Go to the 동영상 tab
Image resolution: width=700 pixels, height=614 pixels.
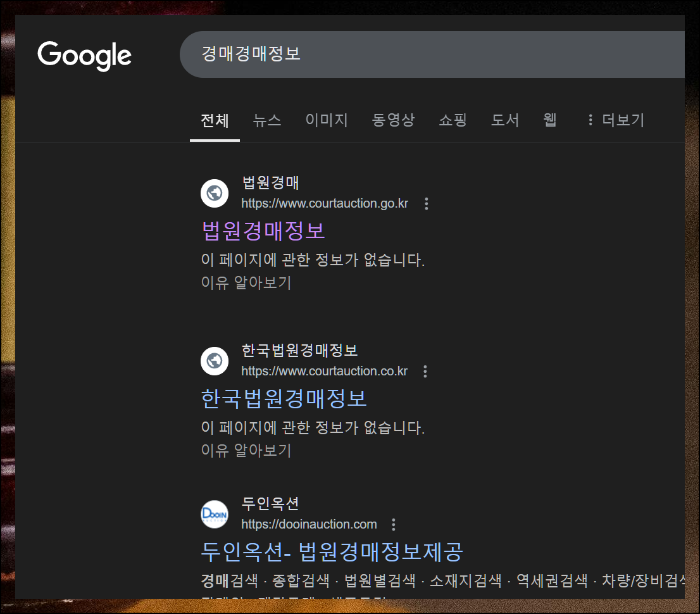tap(393, 120)
